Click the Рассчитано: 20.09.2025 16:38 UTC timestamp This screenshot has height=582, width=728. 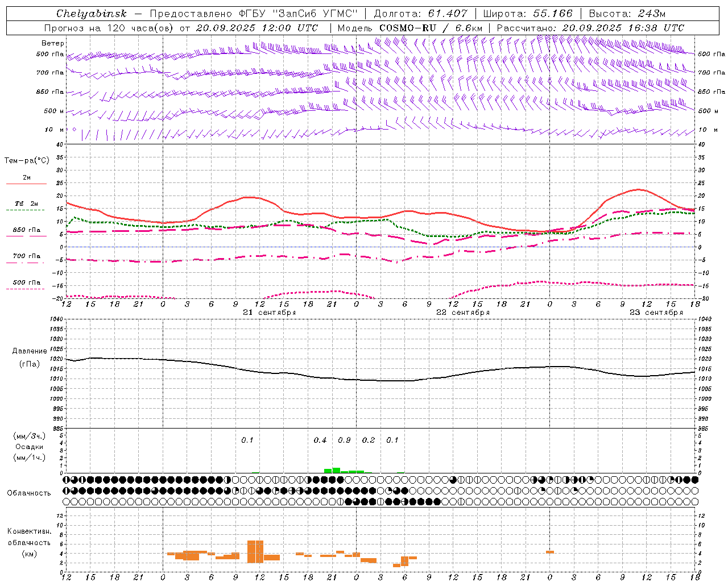tap(590, 28)
